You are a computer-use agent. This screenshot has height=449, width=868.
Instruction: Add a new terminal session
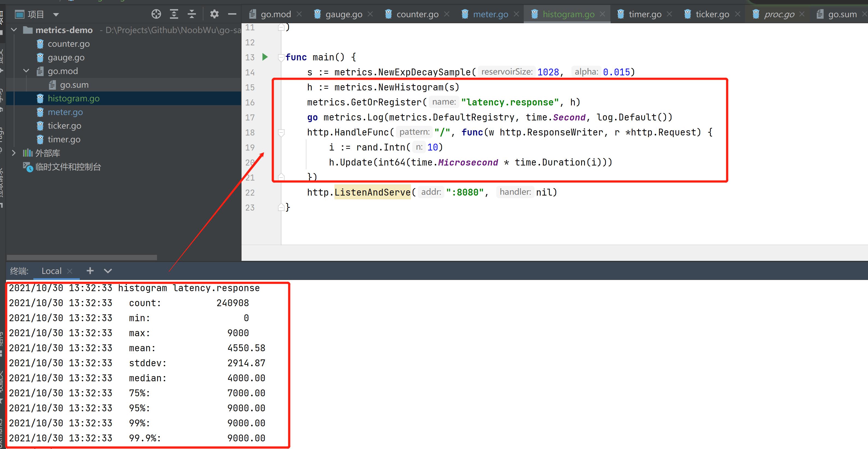[x=90, y=270]
